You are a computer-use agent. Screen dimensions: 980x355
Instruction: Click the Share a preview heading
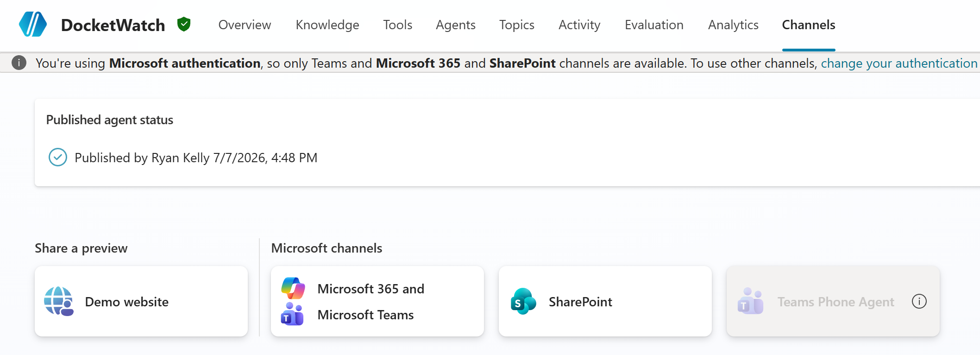click(x=81, y=248)
